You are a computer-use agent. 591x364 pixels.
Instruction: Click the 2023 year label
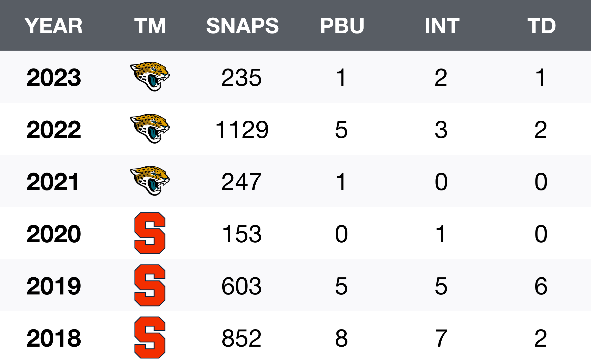point(54,77)
